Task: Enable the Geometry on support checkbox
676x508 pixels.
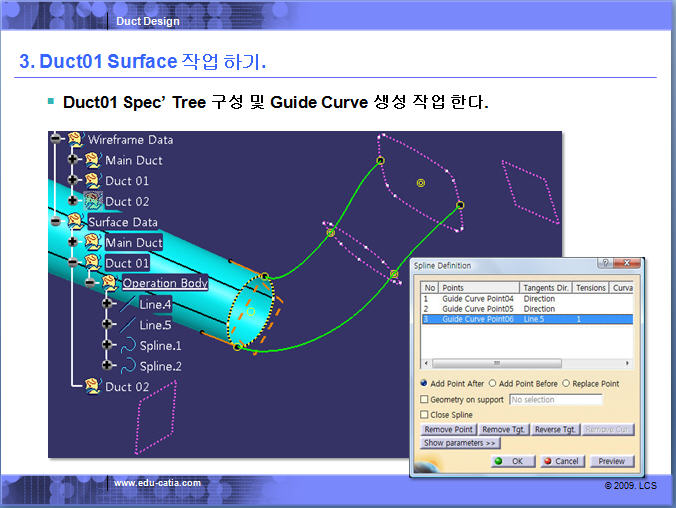Action: tap(425, 399)
